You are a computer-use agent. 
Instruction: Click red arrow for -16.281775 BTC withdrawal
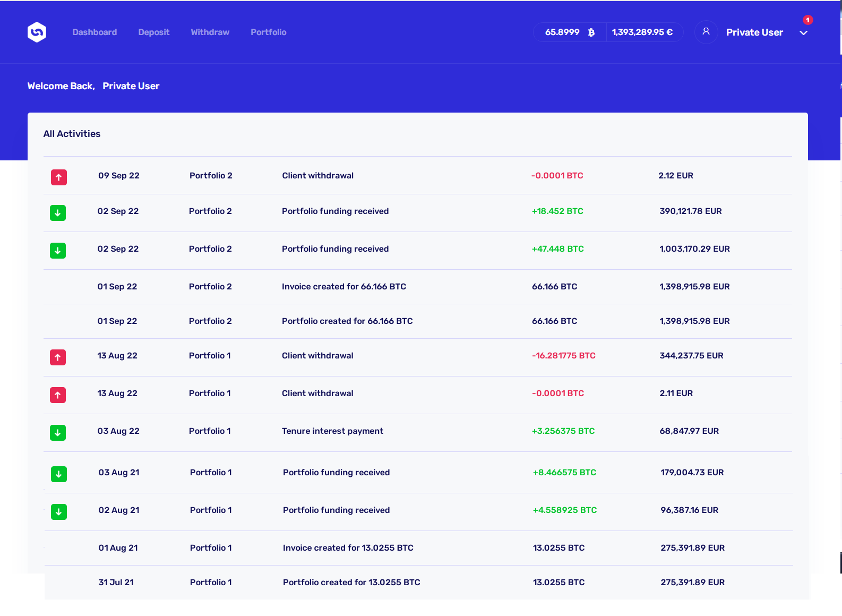58,357
